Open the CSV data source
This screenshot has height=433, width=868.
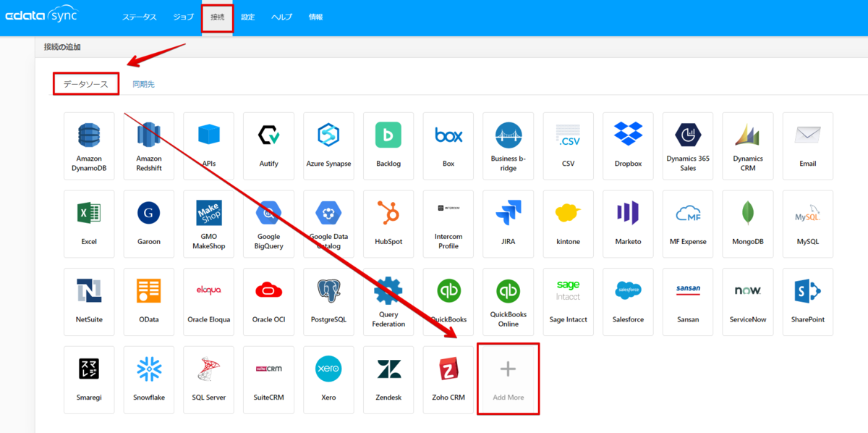point(568,146)
